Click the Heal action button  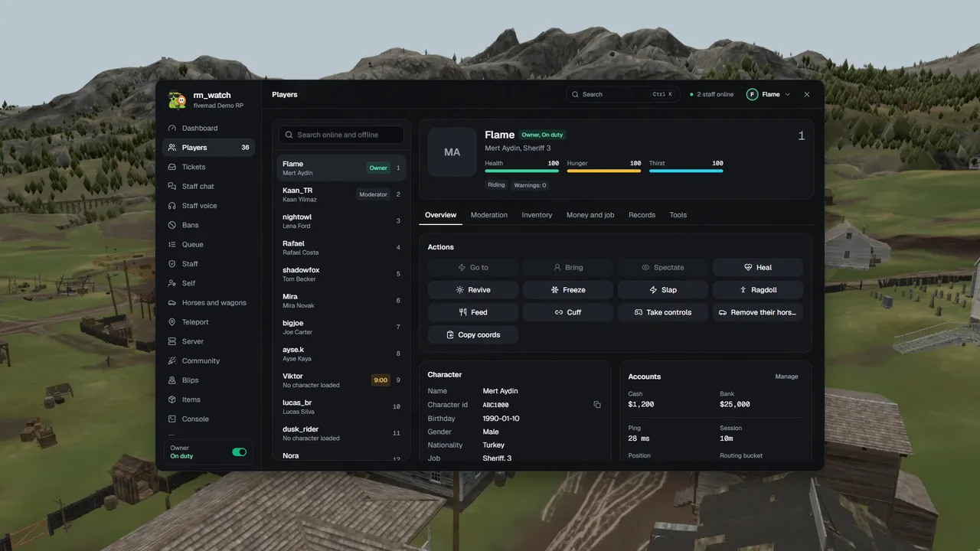tap(758, 267)
